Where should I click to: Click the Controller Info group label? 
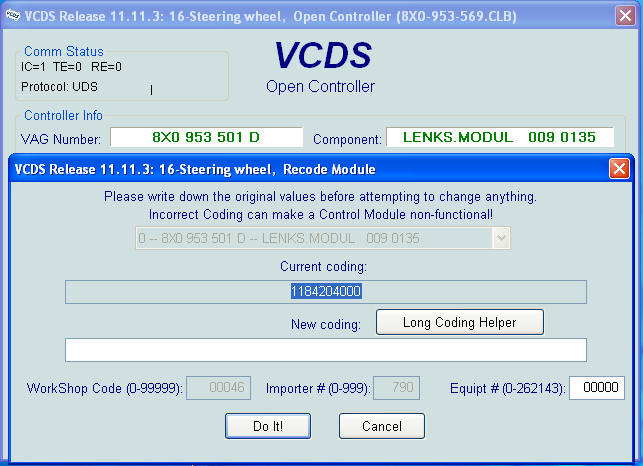[x=63, y=116]
